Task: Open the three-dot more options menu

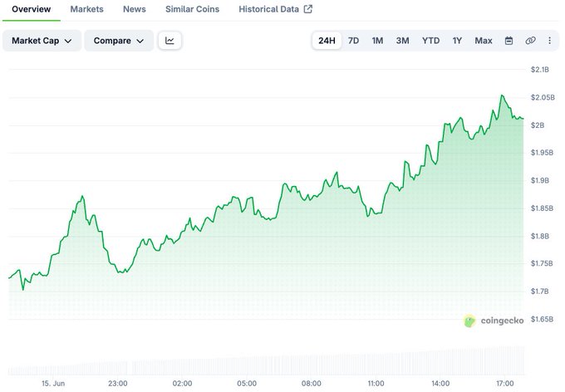Action: [549, 41]
